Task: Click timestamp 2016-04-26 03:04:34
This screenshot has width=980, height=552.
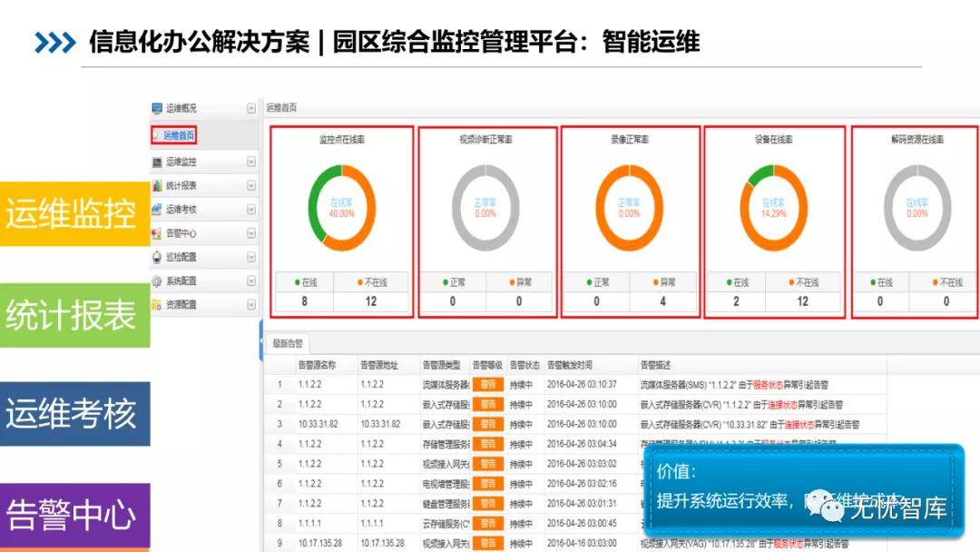Action: click(582, 445)
